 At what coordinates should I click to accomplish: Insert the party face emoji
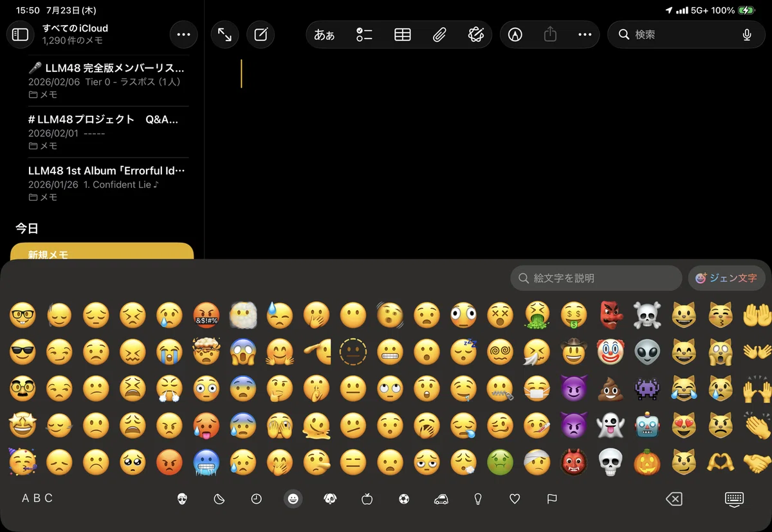coord(23,461)
